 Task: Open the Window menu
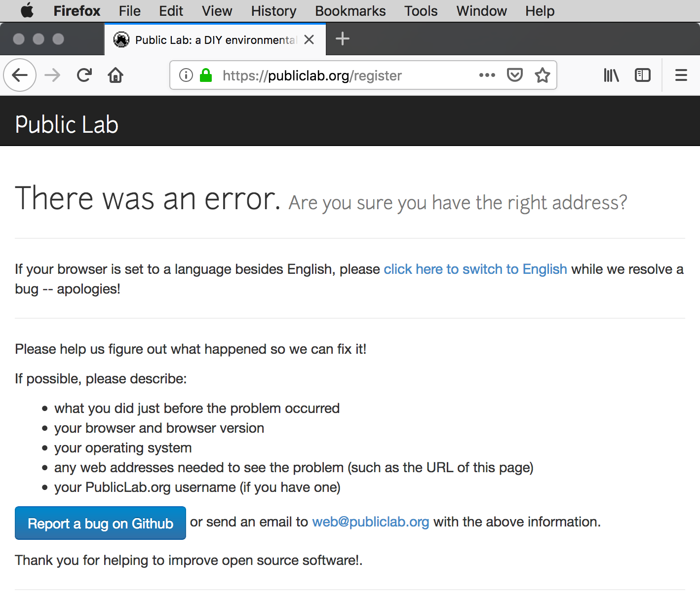tap(482, 11)
